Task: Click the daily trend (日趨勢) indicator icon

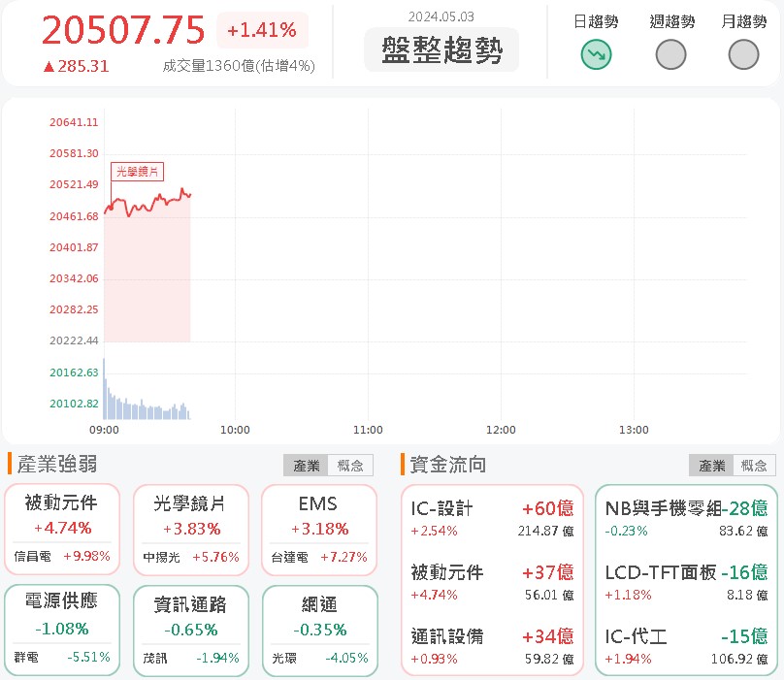Action: pos(596,54)
